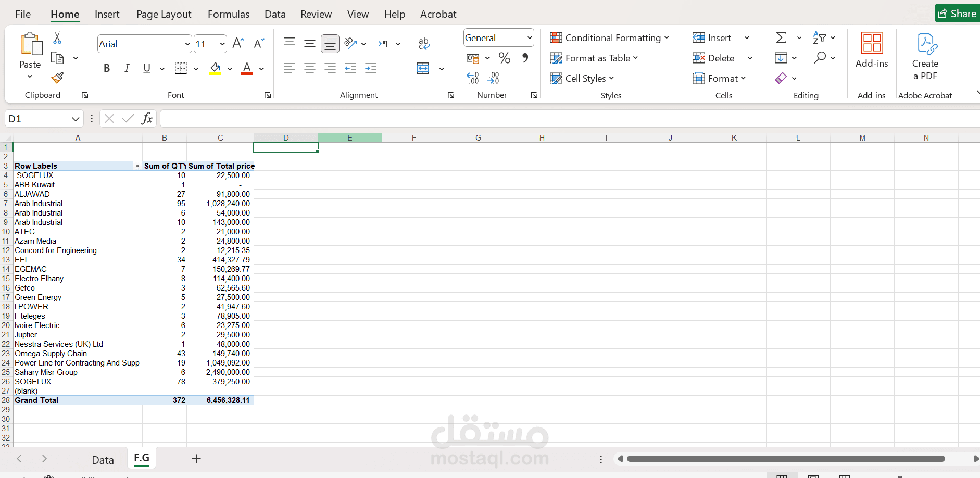Toggle Italic formatting
980x478 pixels.
coord(127,68)
